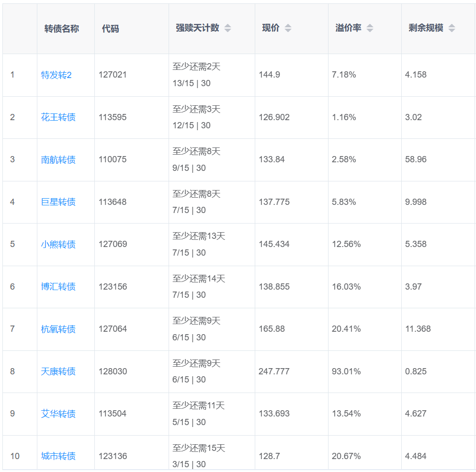The height and width of the screenshot is (472, 476).
Task: Select the 巨星转债 link
Action: click(58, 202)
